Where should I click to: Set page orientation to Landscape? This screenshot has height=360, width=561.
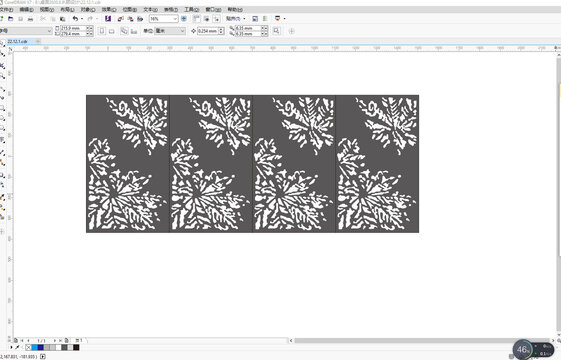coord(112,31)
